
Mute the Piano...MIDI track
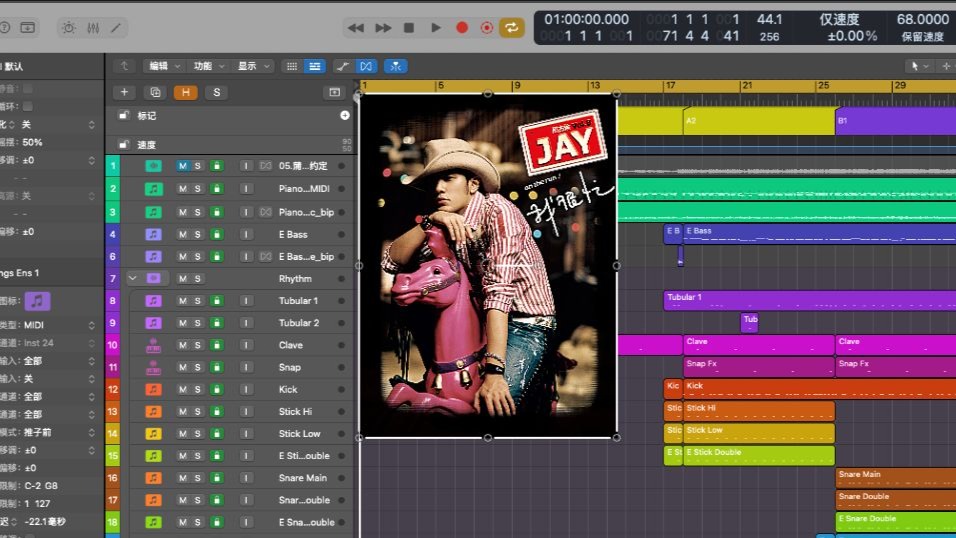pos(182,188)
